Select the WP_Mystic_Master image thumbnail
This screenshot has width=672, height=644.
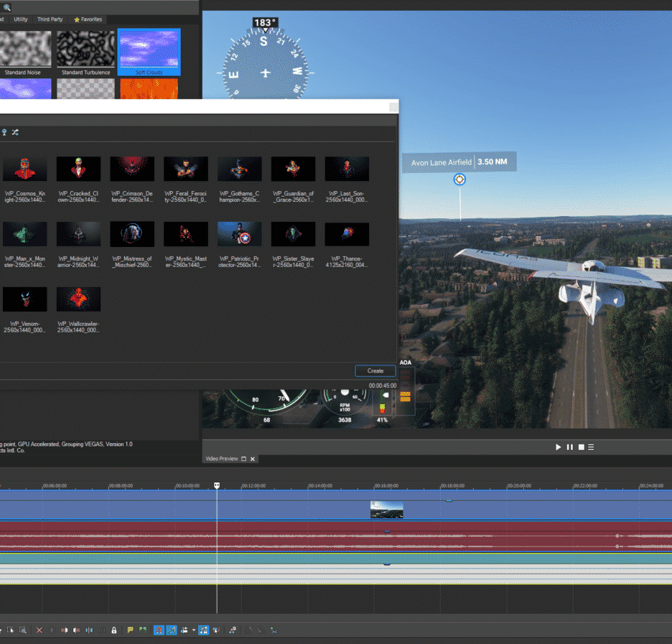[186, 234]
